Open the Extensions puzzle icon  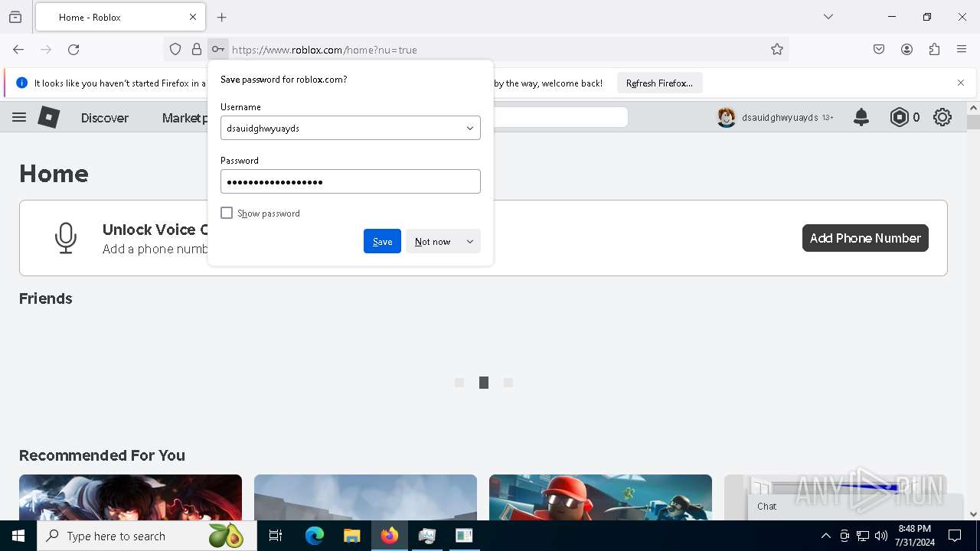[x=934, y=50]
